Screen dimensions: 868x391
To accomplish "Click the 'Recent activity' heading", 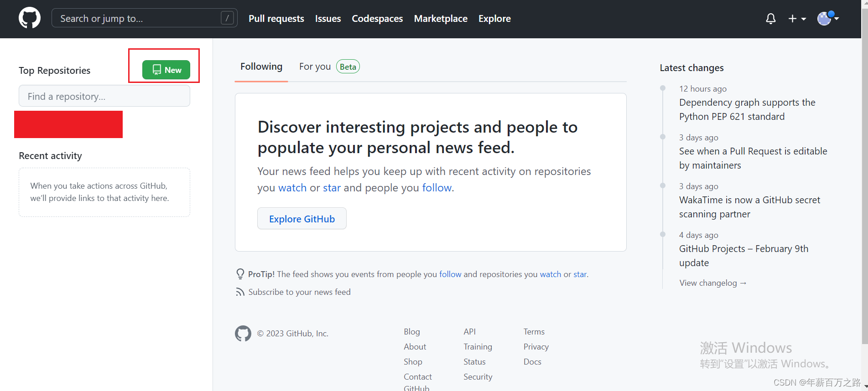I will [x=50, y=156].
